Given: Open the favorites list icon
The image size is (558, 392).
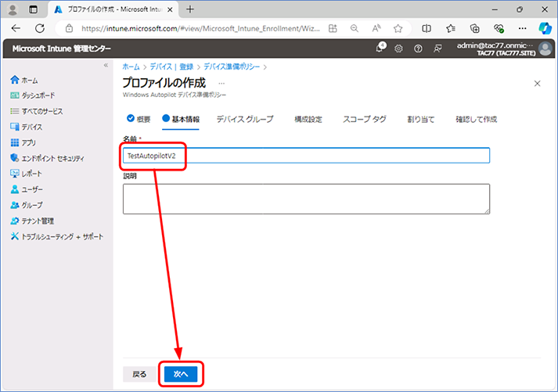Looking at the screenshot, I should pyautogui.click(x=451, y=28).
